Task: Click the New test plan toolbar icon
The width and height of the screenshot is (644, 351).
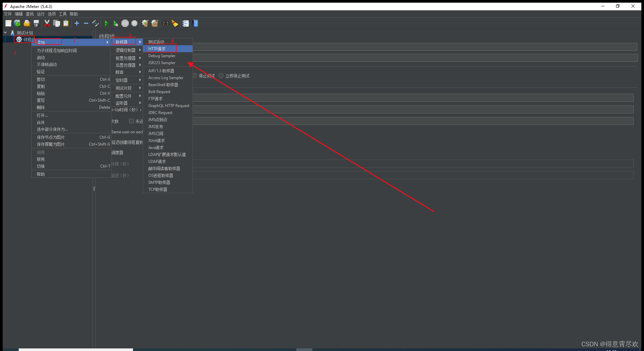Action: pos(8,23)
